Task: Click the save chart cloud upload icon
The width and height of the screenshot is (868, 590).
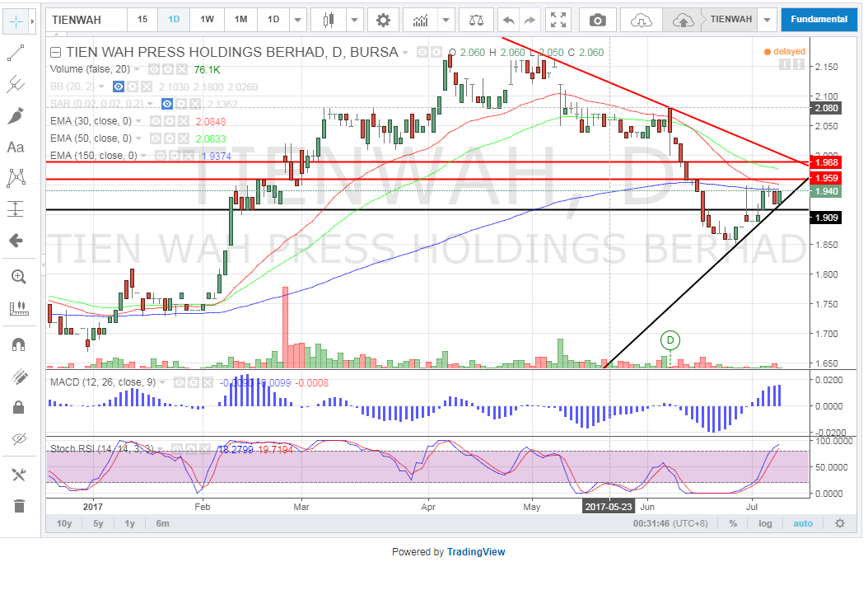Action: (x=683, y=21)
